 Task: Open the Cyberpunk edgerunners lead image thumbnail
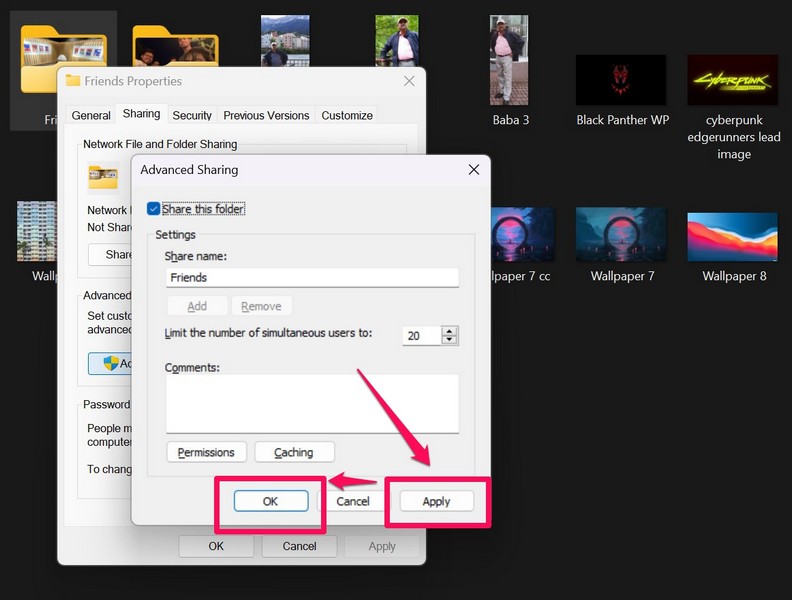click(733, 80)
